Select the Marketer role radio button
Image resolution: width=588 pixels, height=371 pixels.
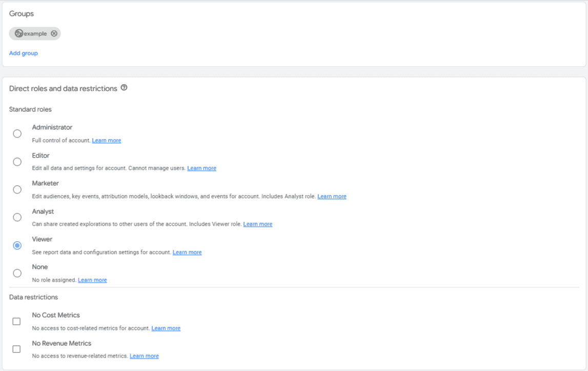click(17, 190)
